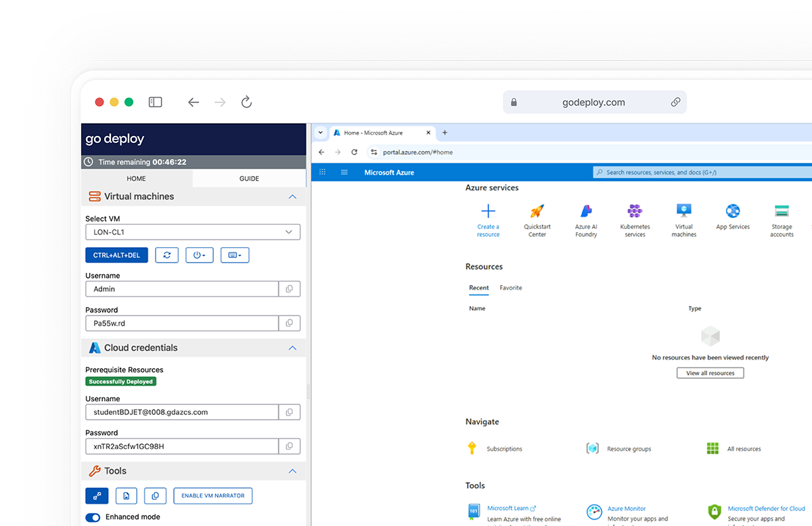Click the cloud Password field xnTR2aScfw1GC98H
Screen dimensions: 812x526
click(182, 446)
